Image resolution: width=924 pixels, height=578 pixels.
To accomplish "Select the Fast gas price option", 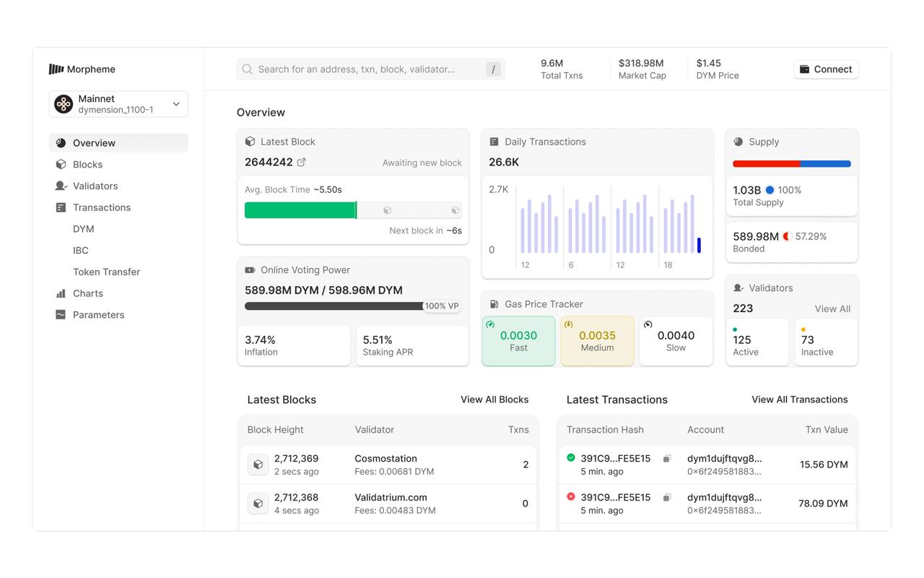I will [518, 341].
